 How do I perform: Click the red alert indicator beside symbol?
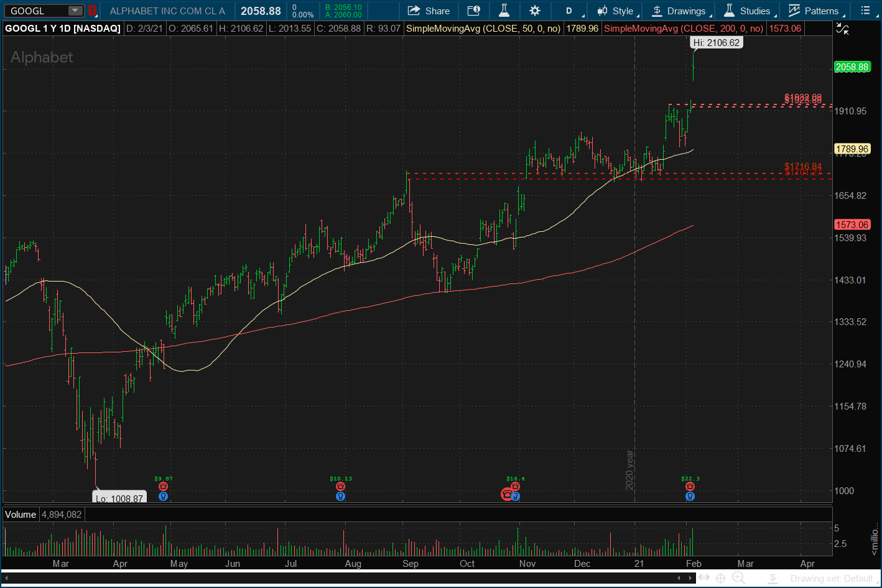[92, 11]
